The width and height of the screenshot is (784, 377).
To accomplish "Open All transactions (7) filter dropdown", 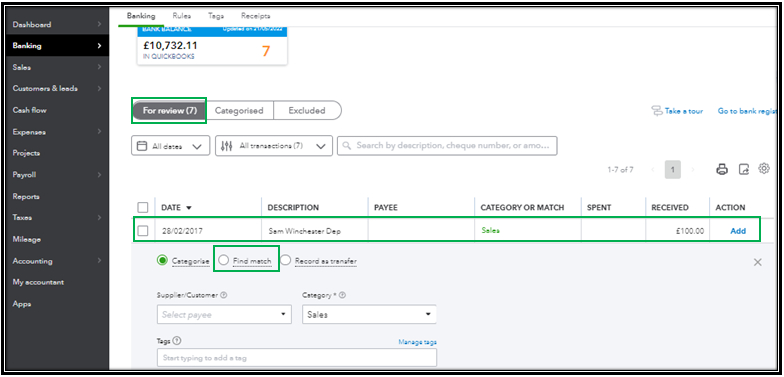I will (274, 146).
